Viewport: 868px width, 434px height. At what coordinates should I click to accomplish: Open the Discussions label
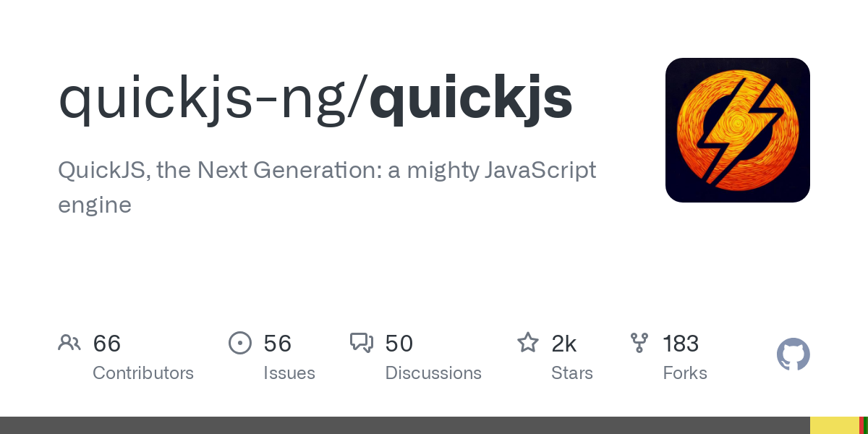coord(433,373)
